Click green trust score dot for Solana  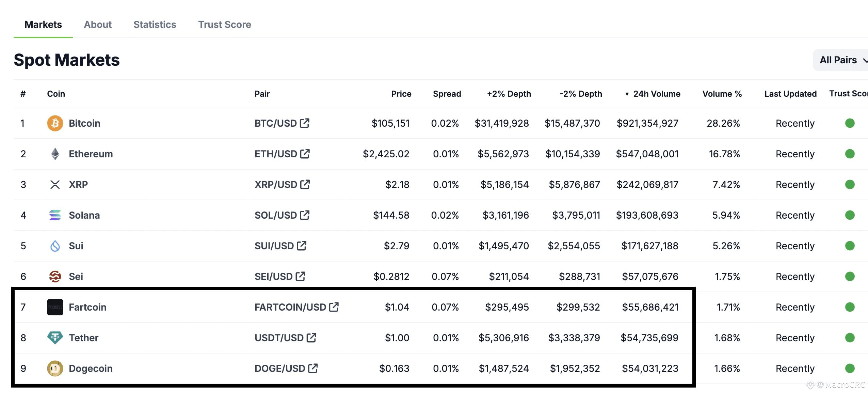[x=850, y=215]
